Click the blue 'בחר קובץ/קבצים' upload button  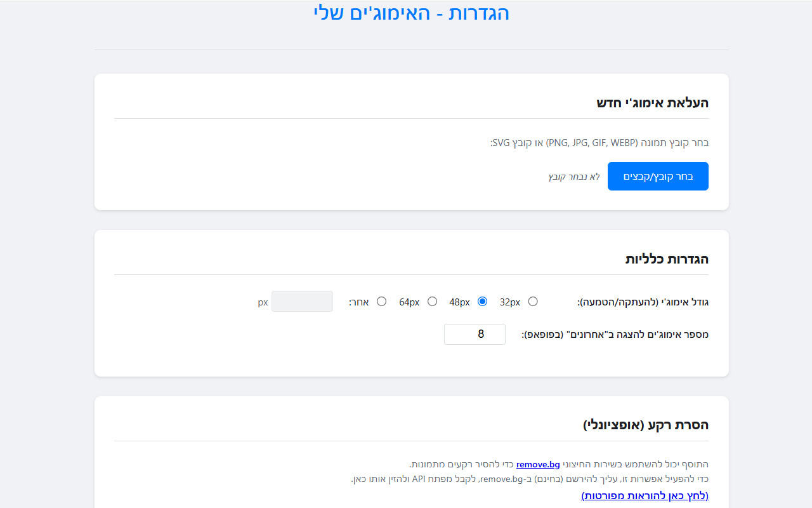tap(658, 177)
